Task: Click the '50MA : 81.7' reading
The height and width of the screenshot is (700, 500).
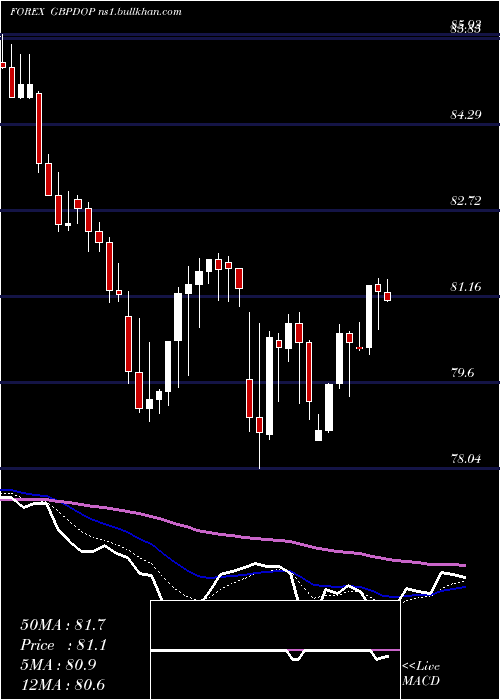Action: click(x=63, y=625)
